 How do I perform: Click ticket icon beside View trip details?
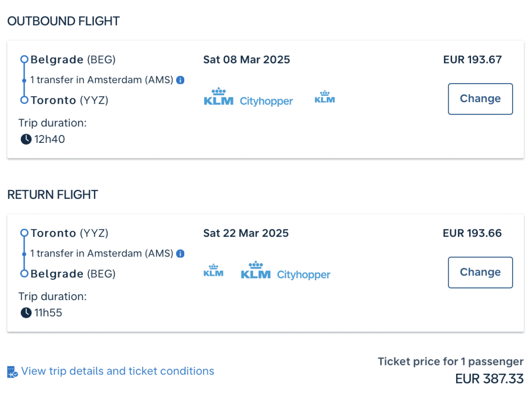[13, 372]
